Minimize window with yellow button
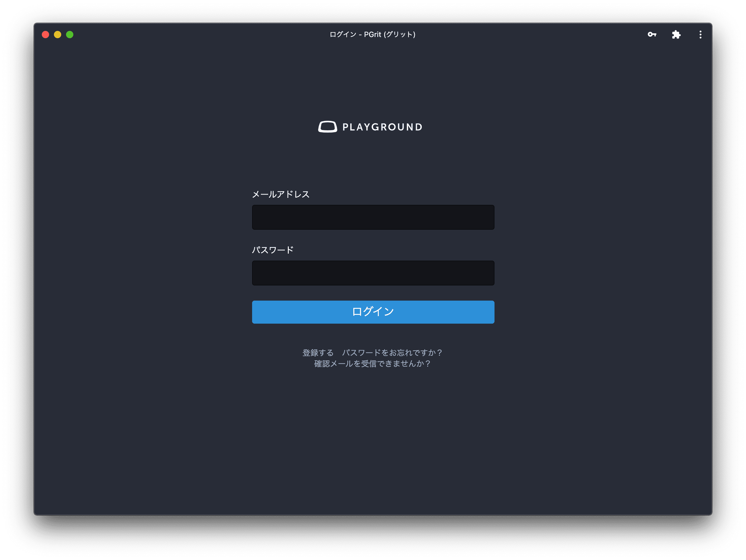746x560 pixels. pos(58,35)
